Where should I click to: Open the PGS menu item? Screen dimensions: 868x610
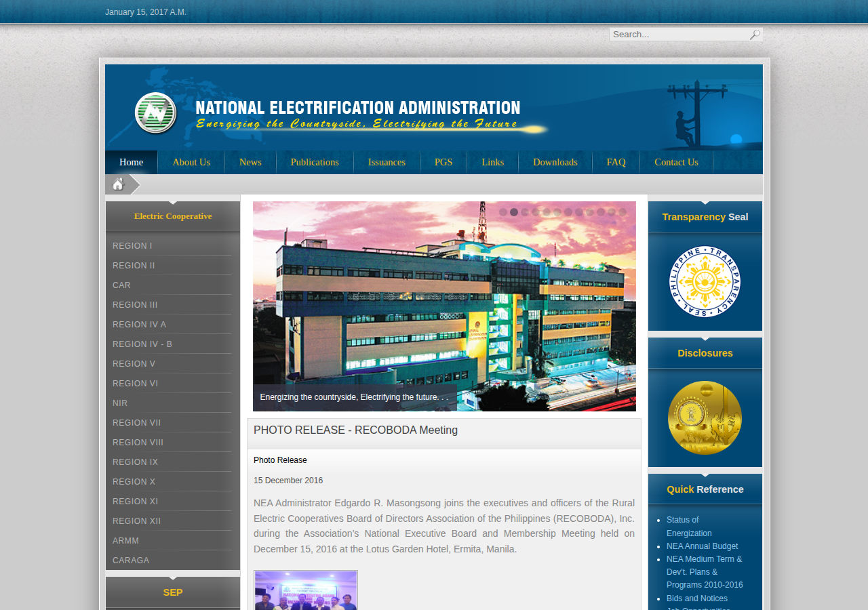point(443,163)
